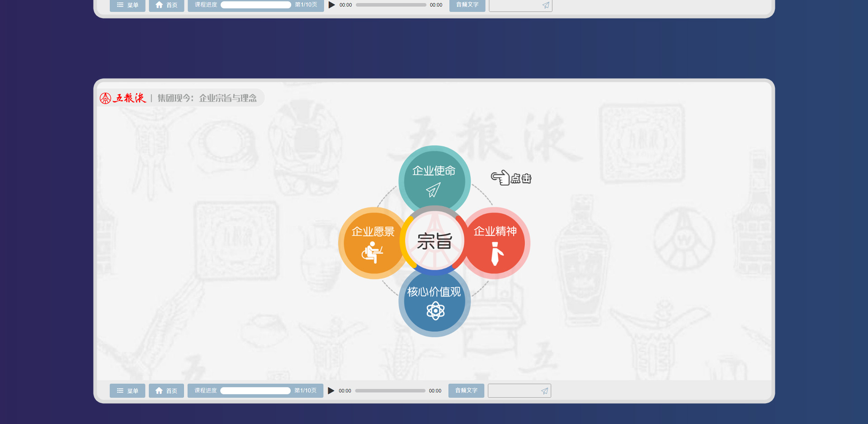Toggle 音频文字 in the lower slide's toolbar
The height and width of the screenshot is (424, 868).
click(466, 391)
